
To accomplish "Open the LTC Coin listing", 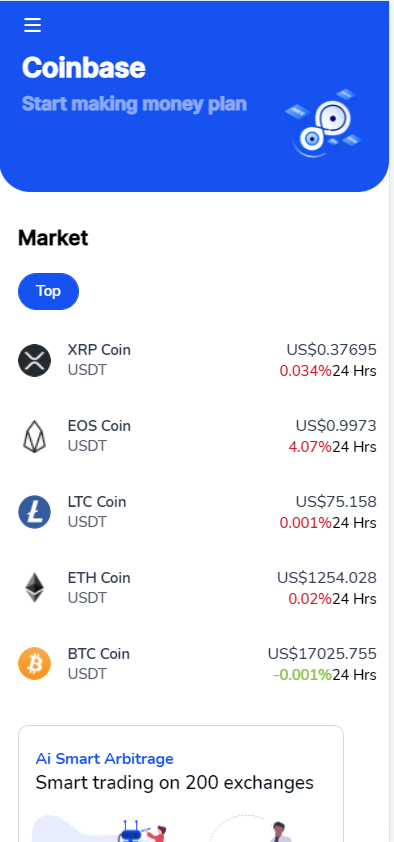I will (197, 512).
